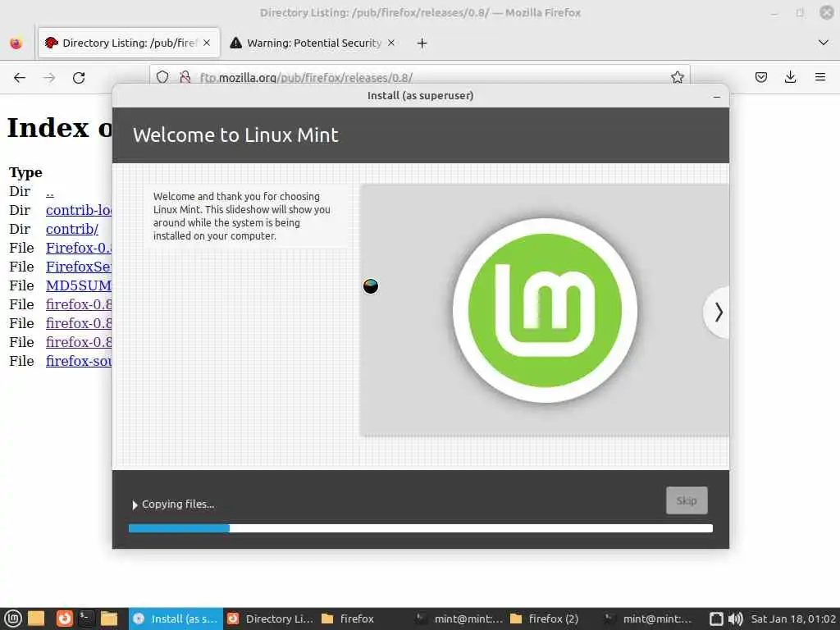The height and width of the screenshot is (630, 840).
Task: Open Firefox hamburger application menu
Action: (x=820, y=77)
